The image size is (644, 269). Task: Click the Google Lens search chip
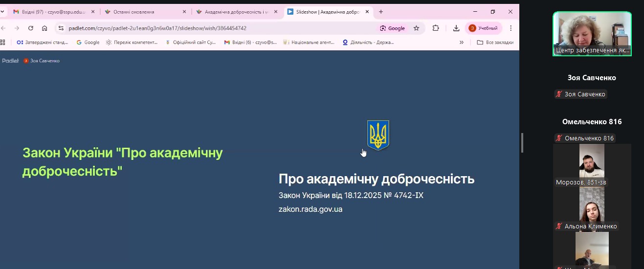(x=392, y=28)
